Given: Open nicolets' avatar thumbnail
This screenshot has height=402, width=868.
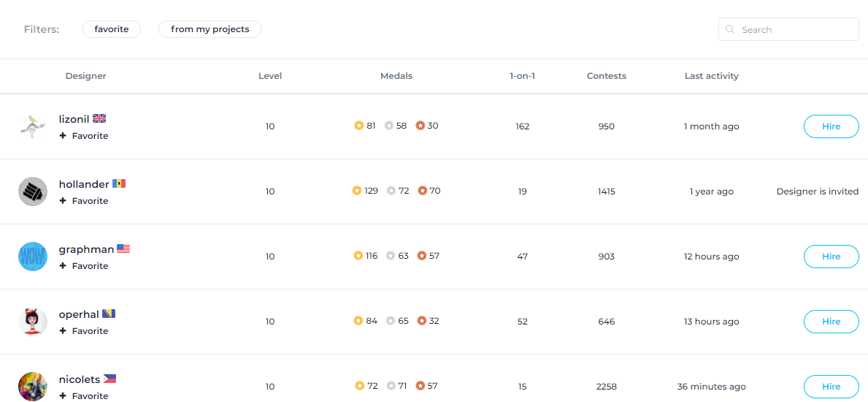Looking at the screenshot, I should click(x=33, y=387).
